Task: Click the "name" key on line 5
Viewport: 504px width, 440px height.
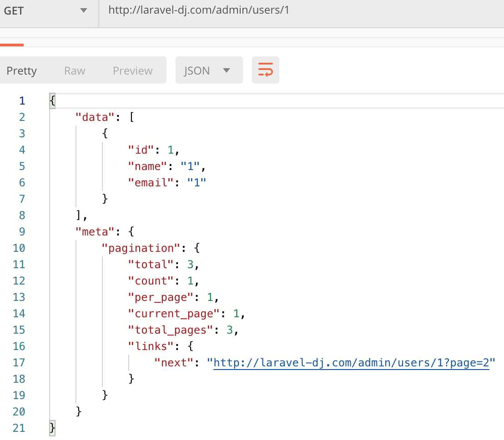Action: tap(147, 166)
